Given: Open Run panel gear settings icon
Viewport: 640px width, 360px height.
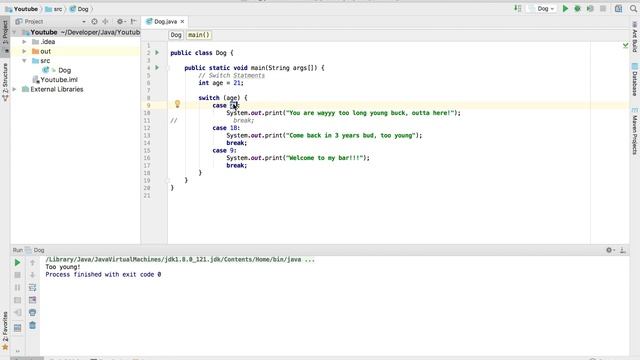Looking at the screenshot, I should [610, 250].
